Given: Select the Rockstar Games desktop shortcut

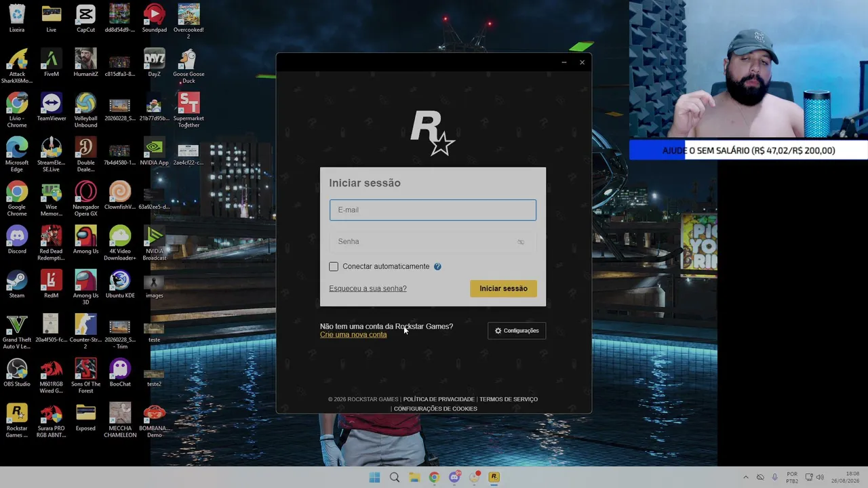Looking at the screenshot, I should coord(17,420).
